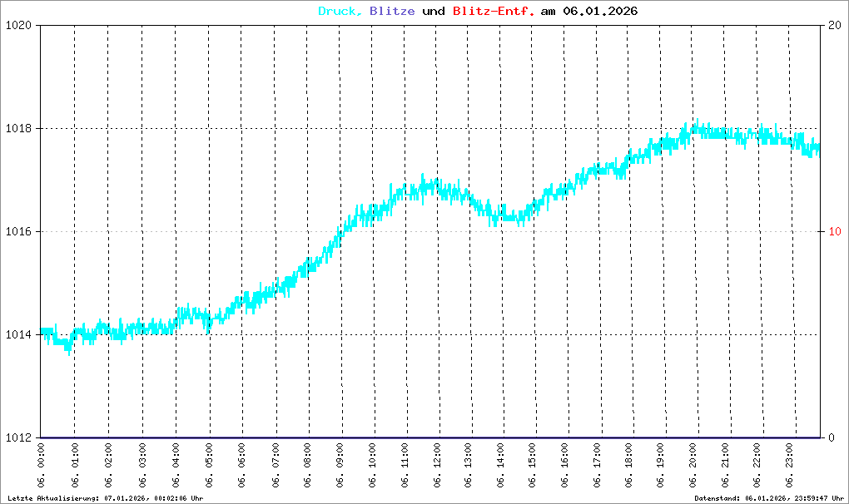Image resolution: width=849 pixels, height=504 pixels.
Task: Click the time label '06. 13:00'
Action: point(469,466)
